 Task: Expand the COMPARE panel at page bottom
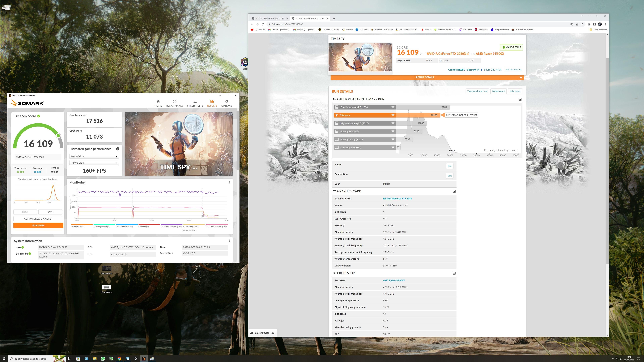point(262,333)
